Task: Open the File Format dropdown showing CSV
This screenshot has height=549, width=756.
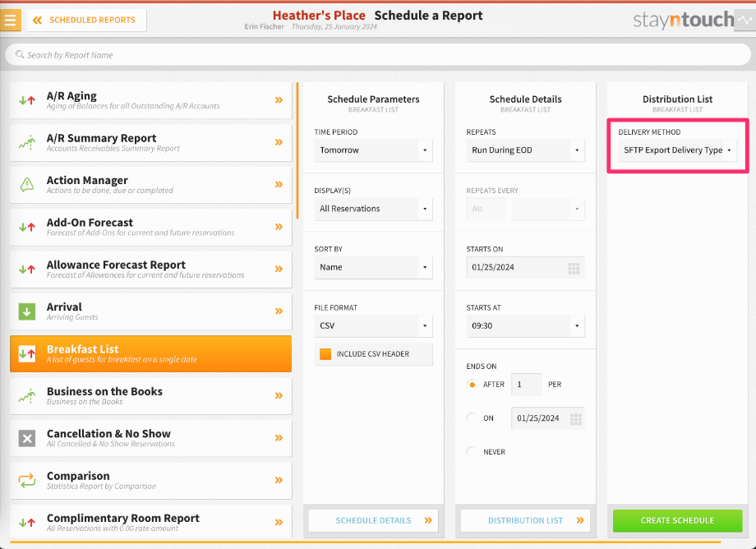Action: pos(373,325)
